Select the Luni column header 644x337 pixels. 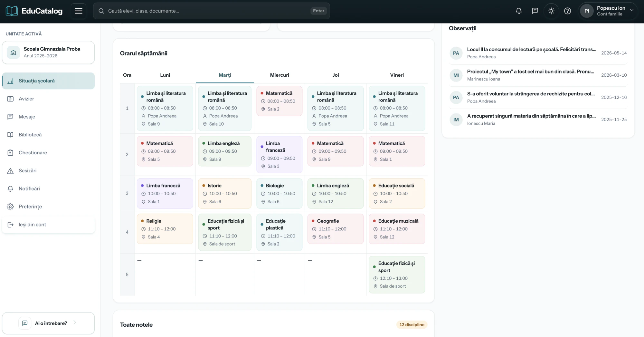click(x=165, y=75)
